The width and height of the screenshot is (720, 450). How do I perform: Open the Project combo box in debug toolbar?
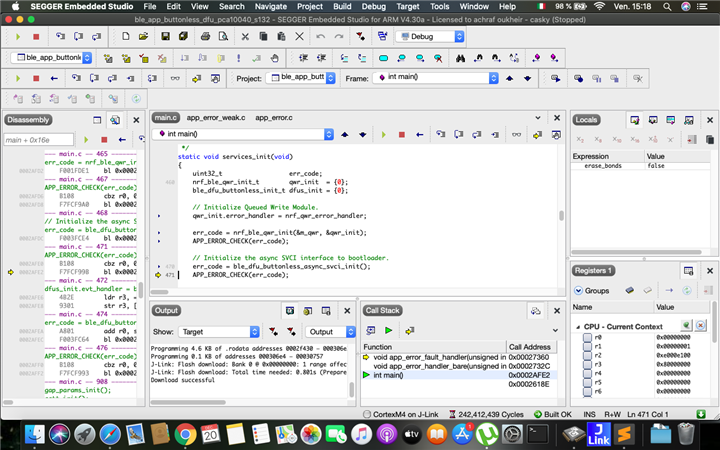pyautogui.click(x=301, y=78)
